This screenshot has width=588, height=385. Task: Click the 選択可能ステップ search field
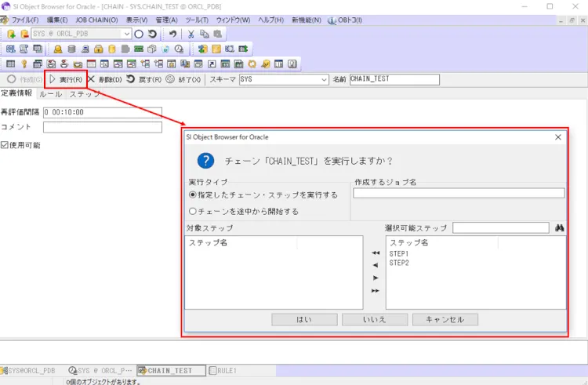501,227
